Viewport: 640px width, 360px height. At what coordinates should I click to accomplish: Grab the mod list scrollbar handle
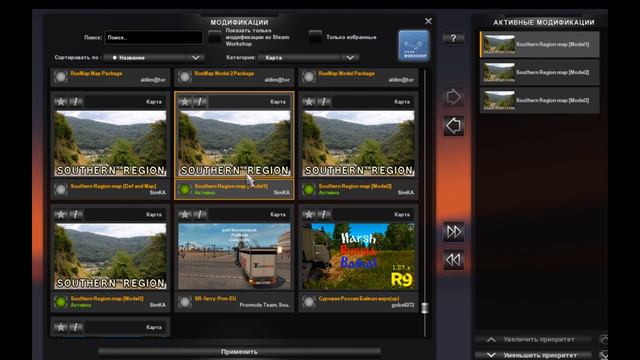(x=424, y=308)
